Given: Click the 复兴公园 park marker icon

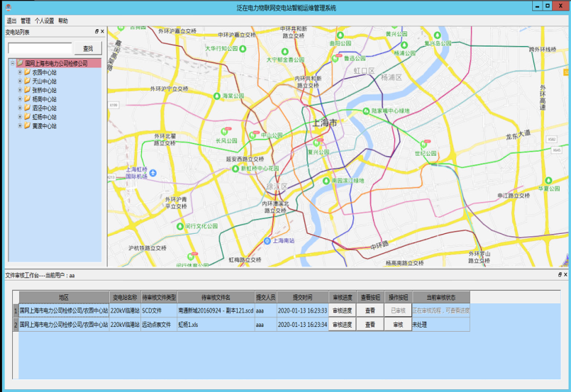Looking at the screenshot, I should [316, 142].
